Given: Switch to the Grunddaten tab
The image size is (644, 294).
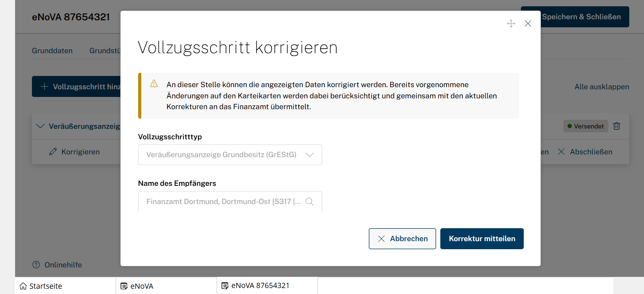Looking at the screenshot, I should point(52,51).
